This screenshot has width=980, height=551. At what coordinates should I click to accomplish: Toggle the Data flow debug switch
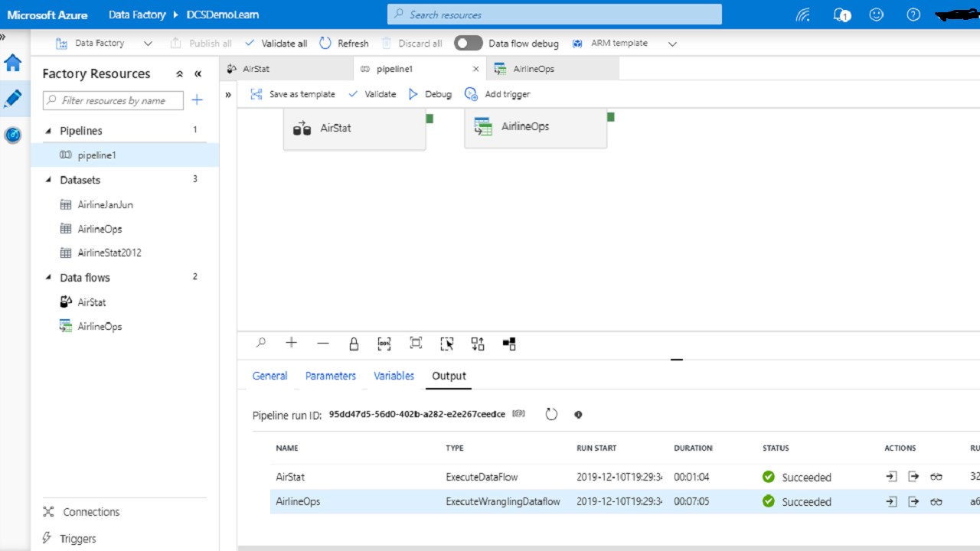pos(469,44)
